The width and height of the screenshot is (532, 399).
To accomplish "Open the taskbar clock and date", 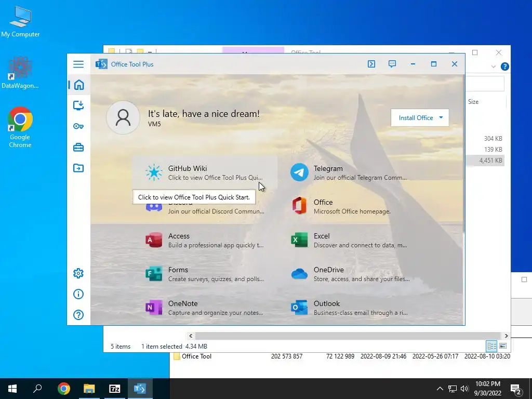I will coord(487,389).
